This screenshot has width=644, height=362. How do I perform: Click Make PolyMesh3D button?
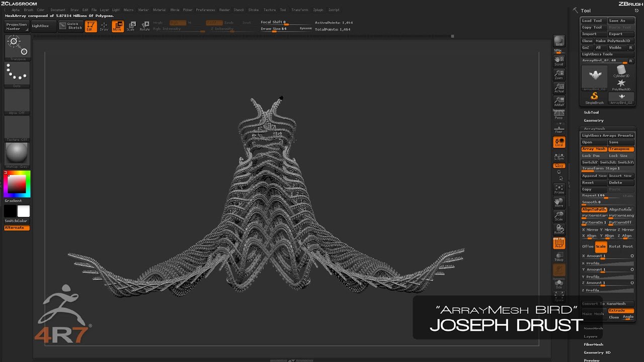tap(614, 41)
